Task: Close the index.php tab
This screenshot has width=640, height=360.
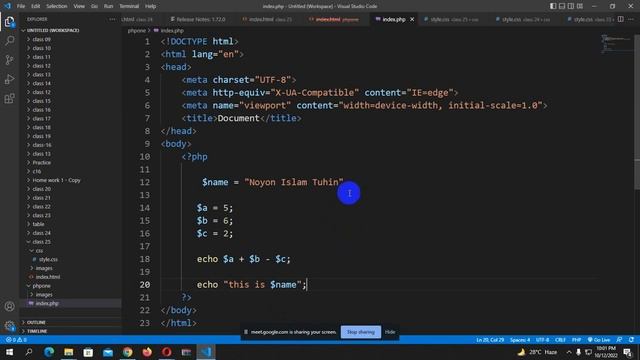Action: coord(412,19)
